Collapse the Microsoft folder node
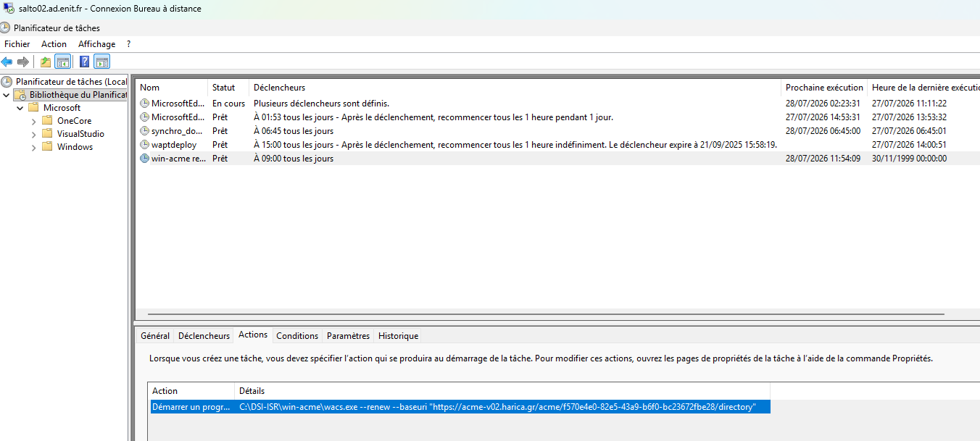The width and height of the screenshot is (980, 441). point(19,108)
